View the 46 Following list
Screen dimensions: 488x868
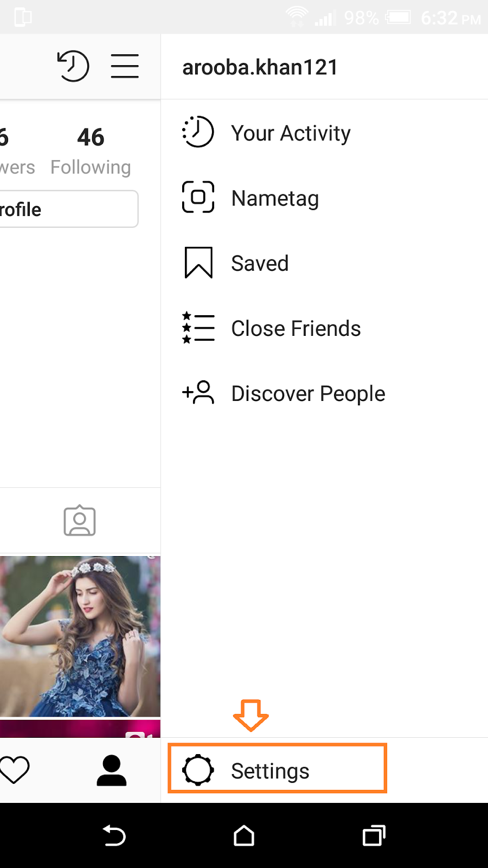coord(91,151)
